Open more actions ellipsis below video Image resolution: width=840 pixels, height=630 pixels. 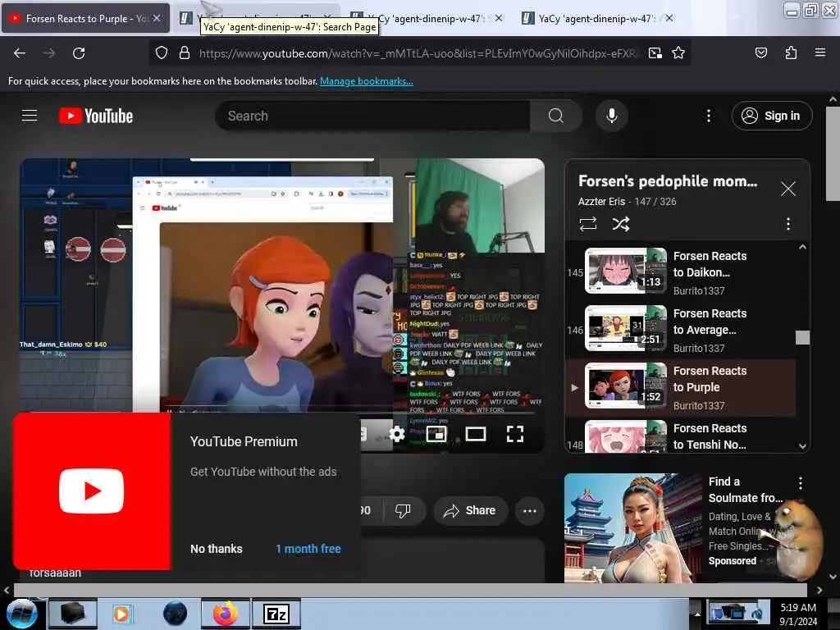pos(529,510)
